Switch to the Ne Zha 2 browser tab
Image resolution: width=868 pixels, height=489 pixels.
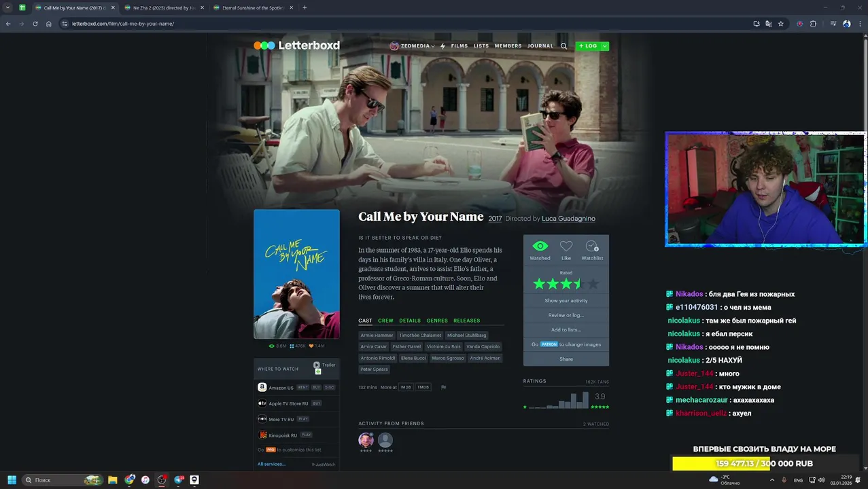point(164,7)
